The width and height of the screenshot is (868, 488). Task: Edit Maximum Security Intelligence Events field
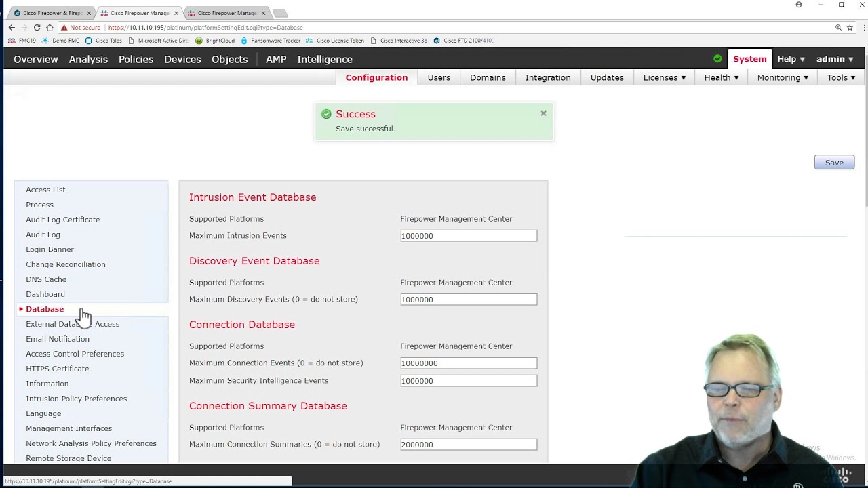pos(469,381)
